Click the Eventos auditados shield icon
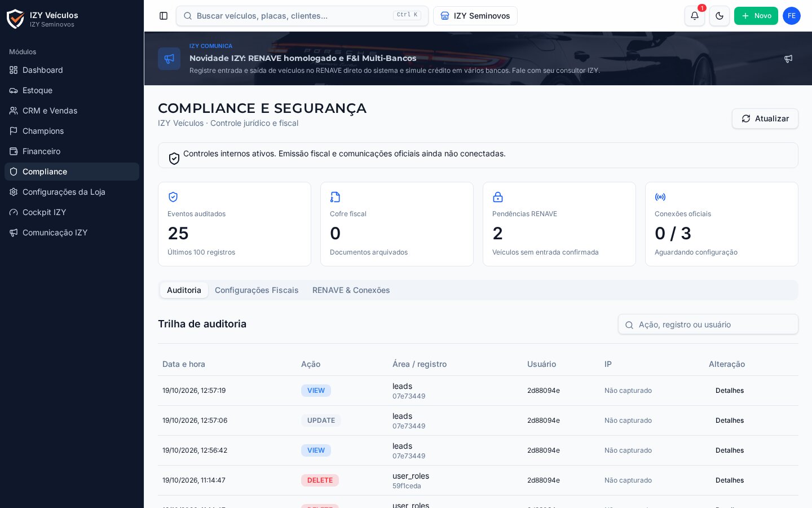This screenshot has height=508, width=812. [173, 197]
